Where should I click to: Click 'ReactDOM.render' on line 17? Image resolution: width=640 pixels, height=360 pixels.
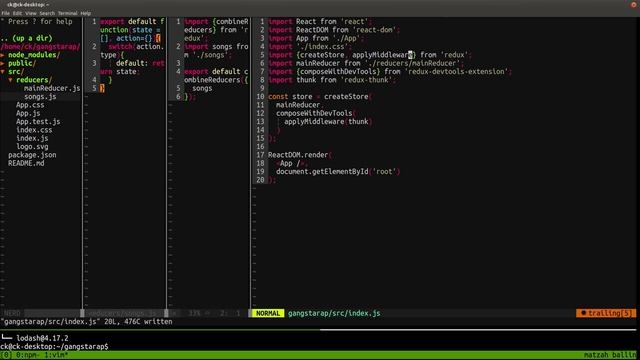(298, 155)
